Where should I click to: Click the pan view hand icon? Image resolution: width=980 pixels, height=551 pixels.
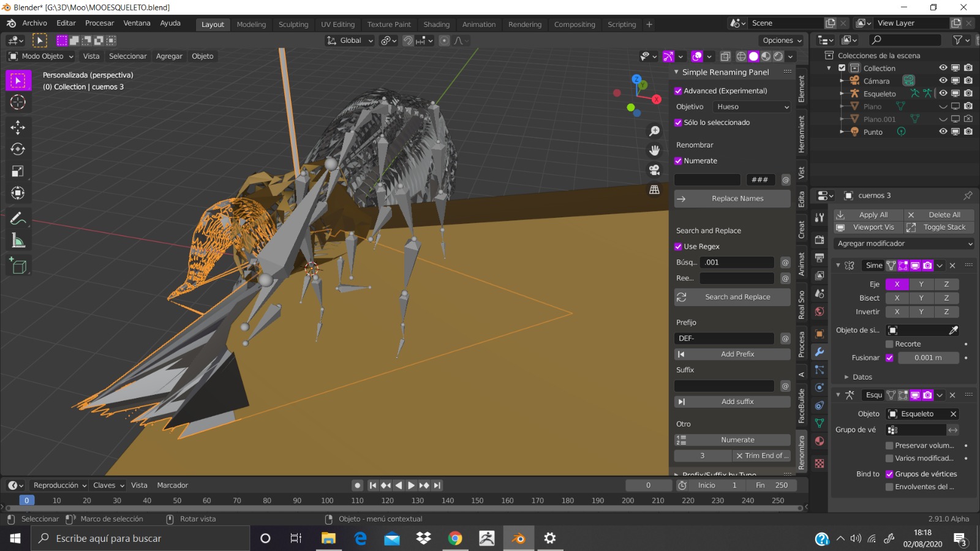(x=654, y=151)
